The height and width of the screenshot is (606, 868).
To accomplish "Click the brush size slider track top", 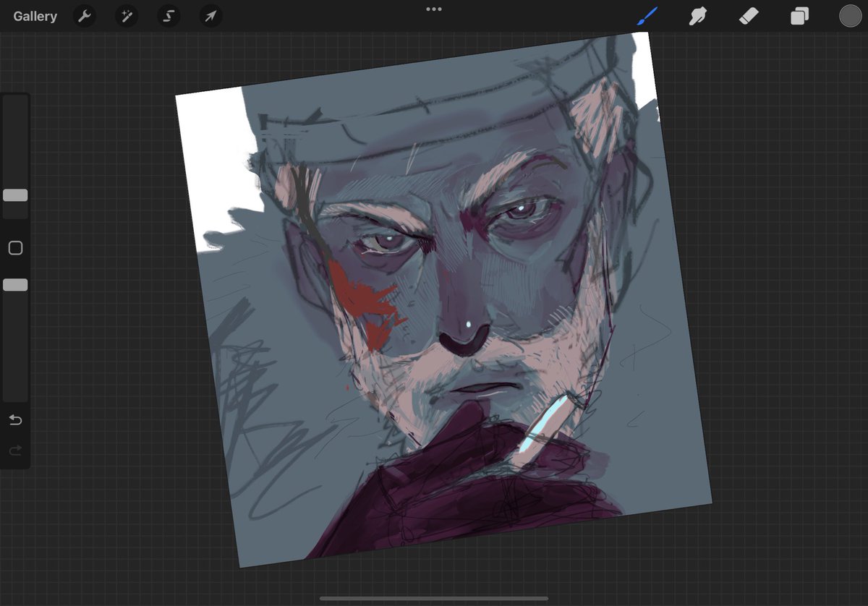I will pyautogui.click(x=15, y=105).
